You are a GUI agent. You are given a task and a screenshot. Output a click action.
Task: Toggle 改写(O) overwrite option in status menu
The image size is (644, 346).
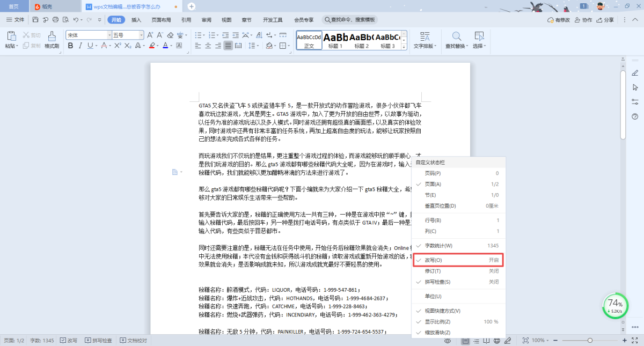458,260
